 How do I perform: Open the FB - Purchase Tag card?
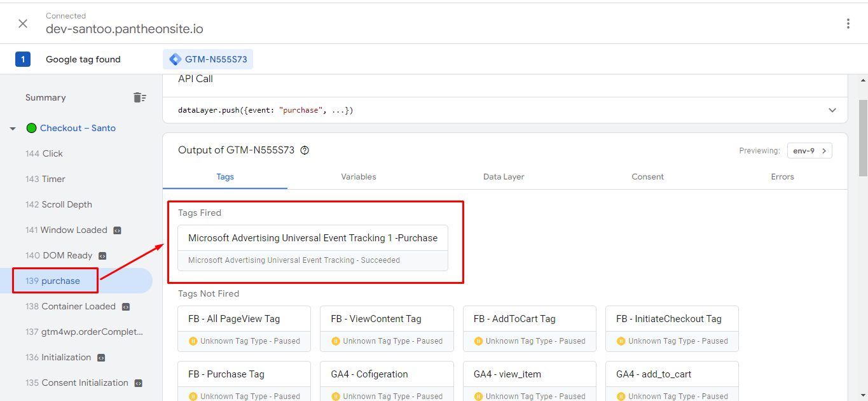click(244, 381)
